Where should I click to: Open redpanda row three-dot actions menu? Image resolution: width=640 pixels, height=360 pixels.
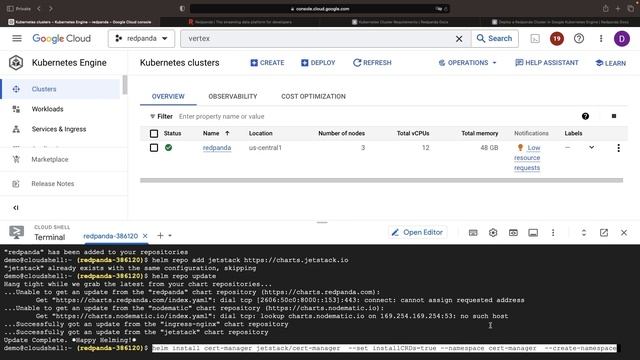[x=618, y=148]
